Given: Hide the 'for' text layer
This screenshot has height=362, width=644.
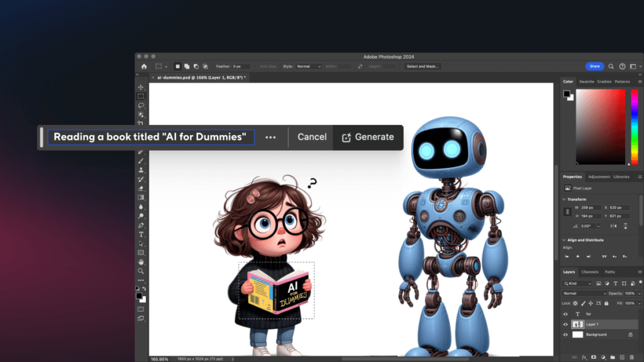Looking at the screenshot, I should coord(565,314).
